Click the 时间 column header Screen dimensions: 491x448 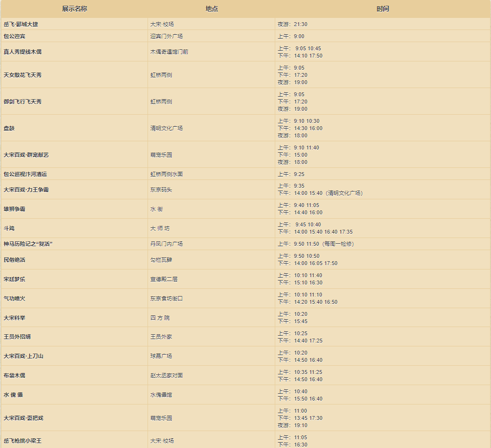point(383,9)
